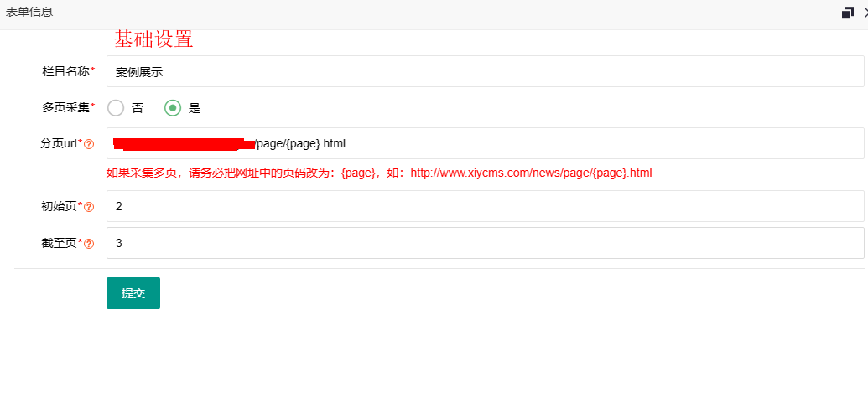Click the 栏目名称 field containing 案例展示
The height and width of the screenshot is (418, 868).
(x=485, y=72)
